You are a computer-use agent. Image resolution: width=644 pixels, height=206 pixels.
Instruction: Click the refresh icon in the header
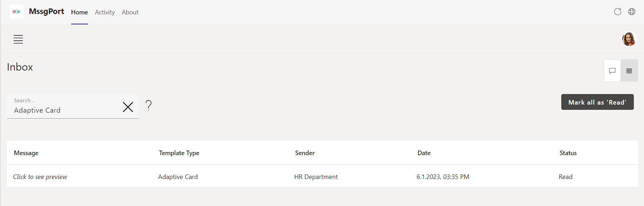pos(617,12)
